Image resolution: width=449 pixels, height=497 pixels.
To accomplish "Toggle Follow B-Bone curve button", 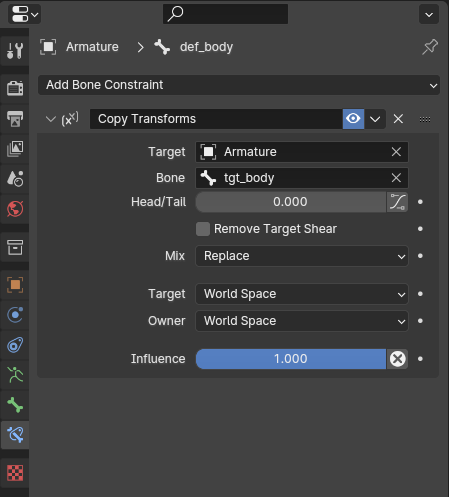I will point(397,202).
